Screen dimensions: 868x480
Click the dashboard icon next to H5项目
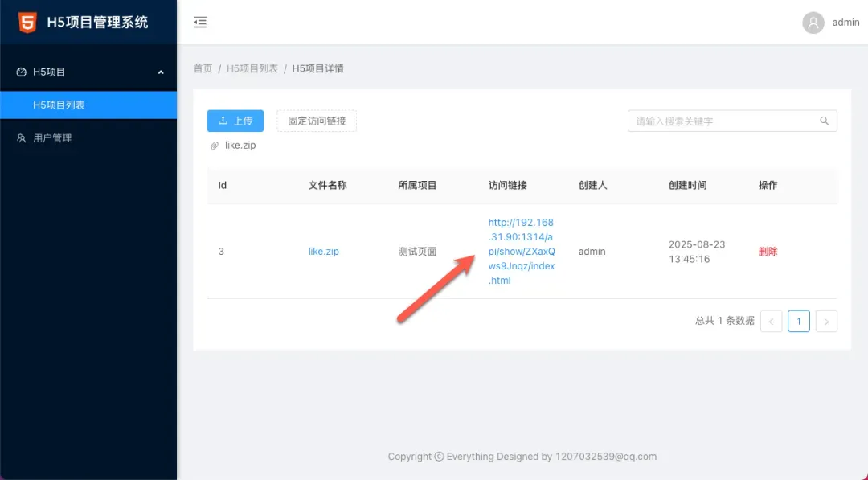(x=22, y=72)
